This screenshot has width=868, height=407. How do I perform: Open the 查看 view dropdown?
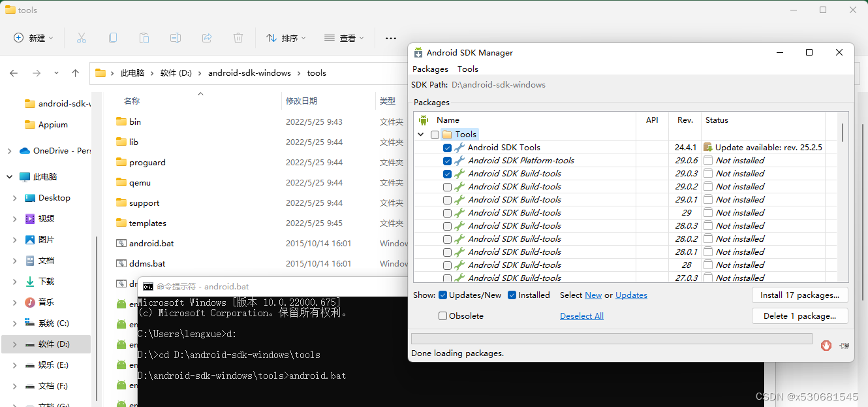tap(344, 38)
